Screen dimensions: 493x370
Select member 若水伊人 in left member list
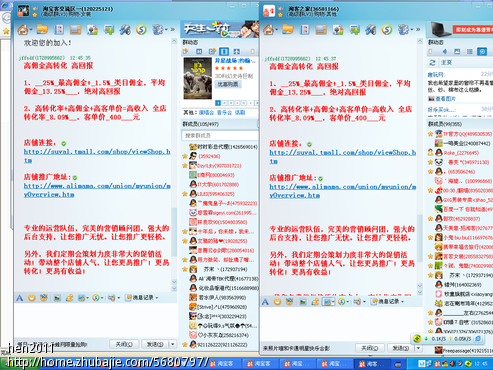pyautogui.click(x=220, y=297)
